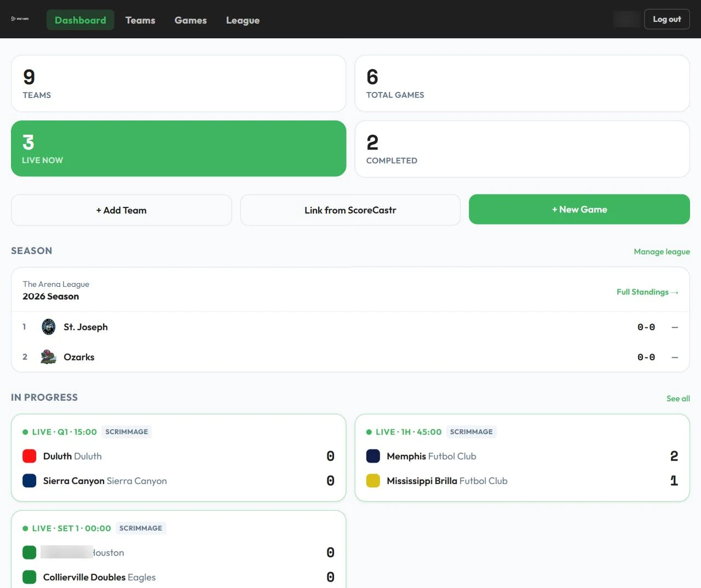The width and height of the screenshot is (701, 588).
Task: Click the ScoreCastr logo in the header
Action: click(20, 19)
